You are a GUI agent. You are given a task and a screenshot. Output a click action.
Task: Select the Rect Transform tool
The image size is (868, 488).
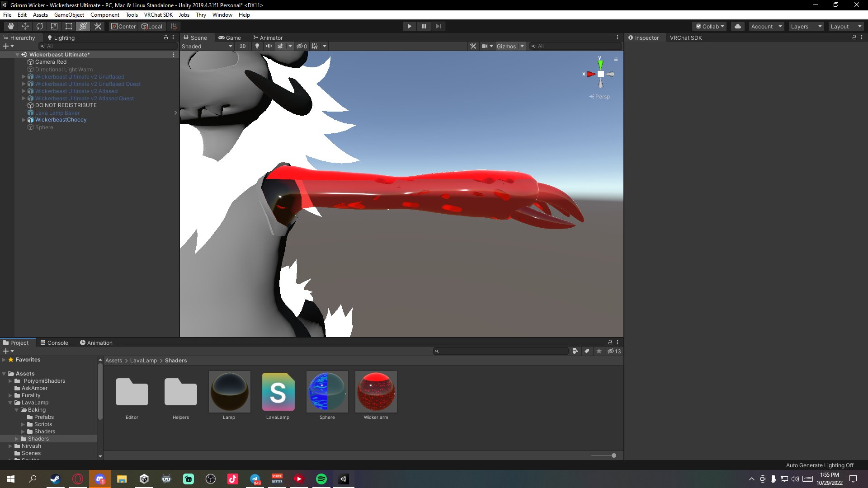pyautogui.click(x=69, y=26)
